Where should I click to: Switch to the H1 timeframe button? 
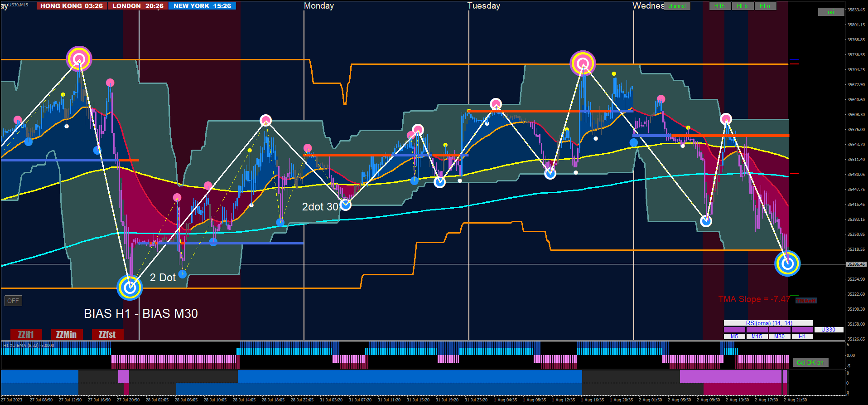point(802,337)
